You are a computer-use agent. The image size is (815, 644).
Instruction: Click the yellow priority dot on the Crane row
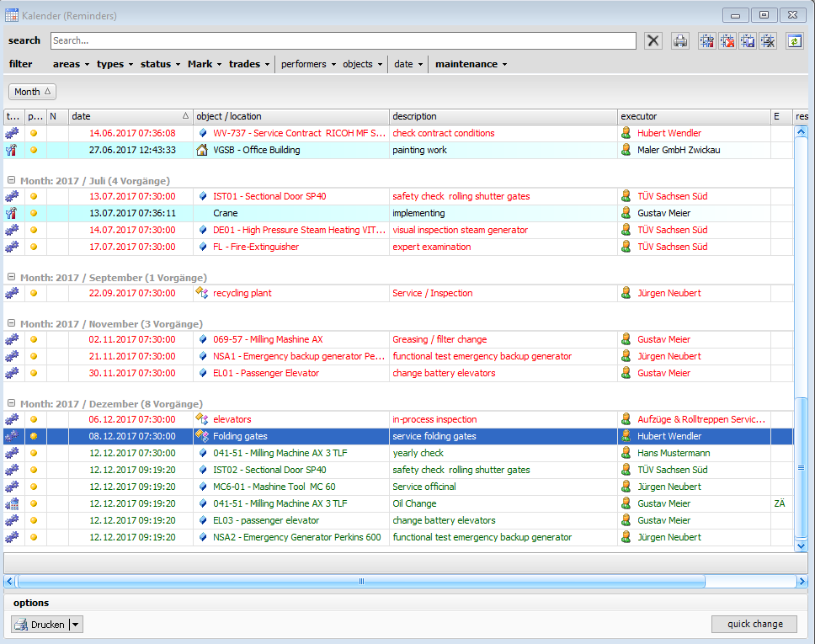(x=35, y=213)
